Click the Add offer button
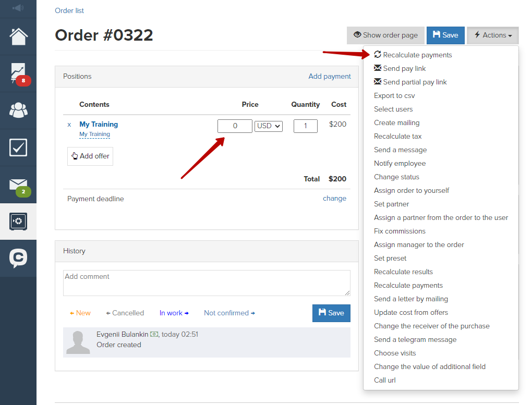The width and height of the screenshot is (532, 405). 90,156
